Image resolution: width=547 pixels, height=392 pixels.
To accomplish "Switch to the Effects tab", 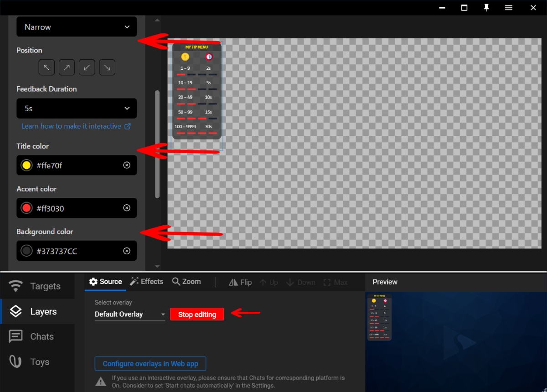I will click(146, 282).
